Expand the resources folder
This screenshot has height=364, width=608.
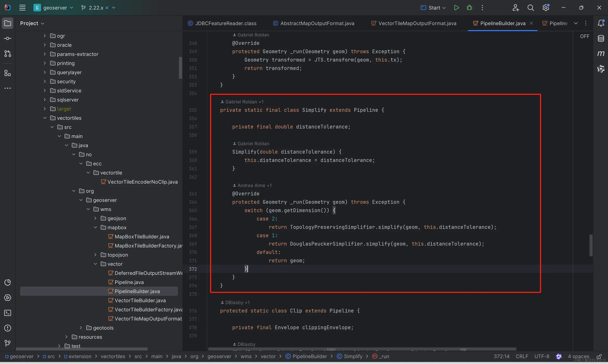(66, 337)
